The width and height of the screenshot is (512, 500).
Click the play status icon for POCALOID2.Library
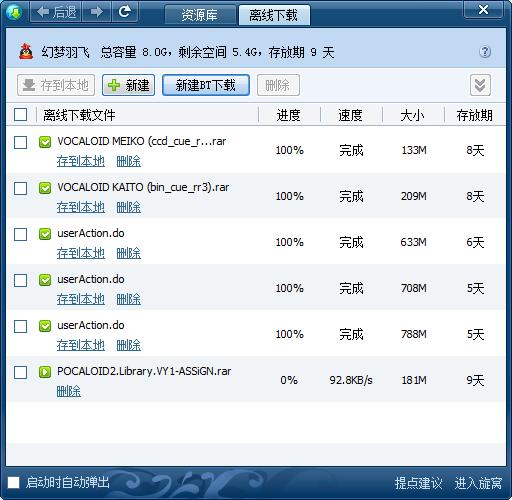coord(45,372)
